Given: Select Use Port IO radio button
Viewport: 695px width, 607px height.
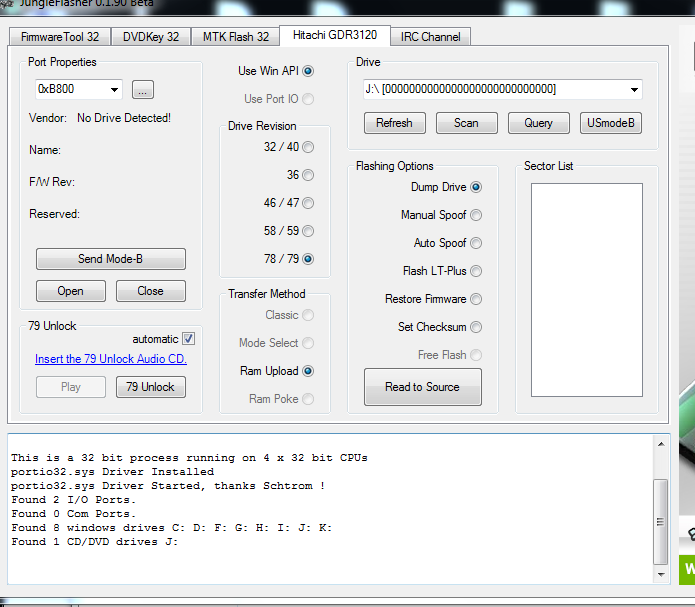Looking at the screenshot, I should [308, 99].
